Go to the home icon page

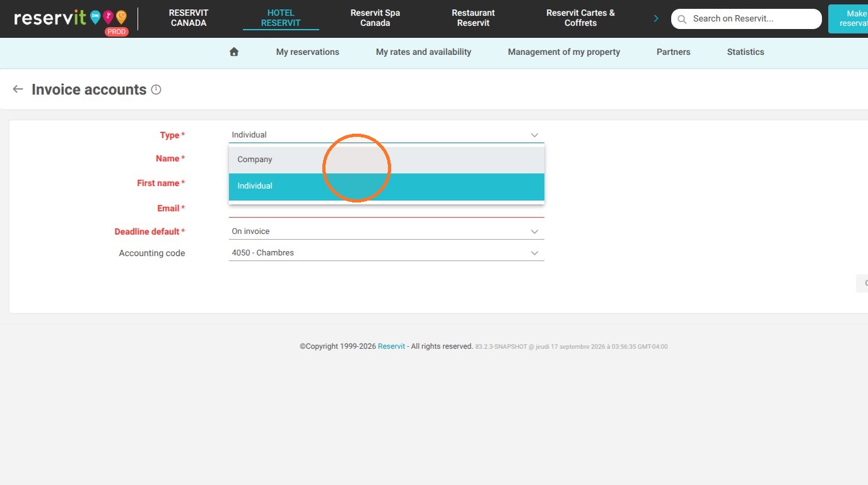pyautogui.click(x=234, y=52)
